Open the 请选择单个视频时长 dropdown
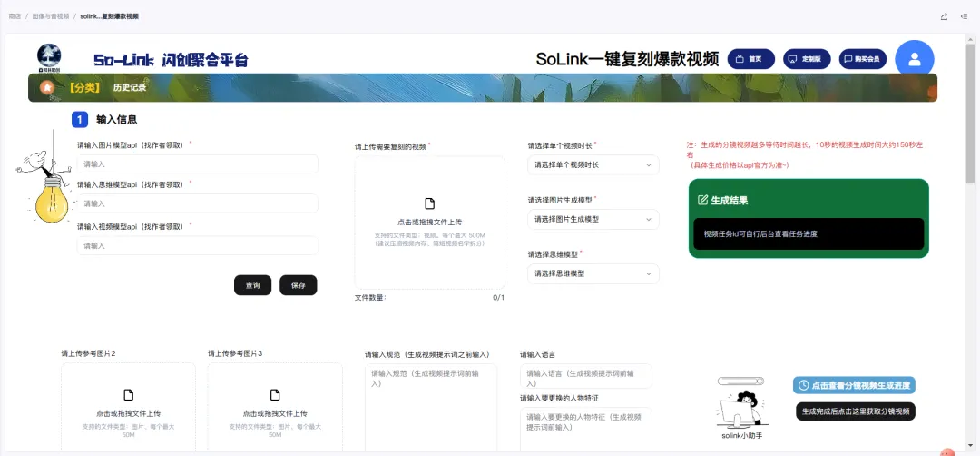Image resolution: width=980 pixels, height=456 pixels. tap(593, 164)
